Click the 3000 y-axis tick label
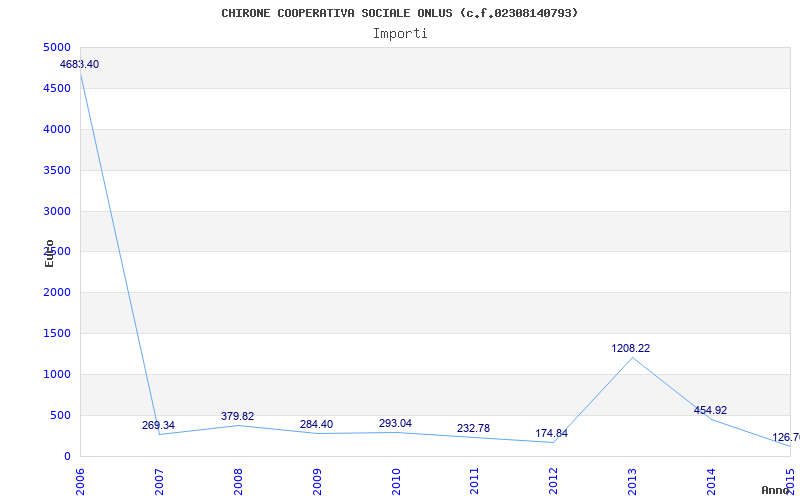 [x=57, y=211]
